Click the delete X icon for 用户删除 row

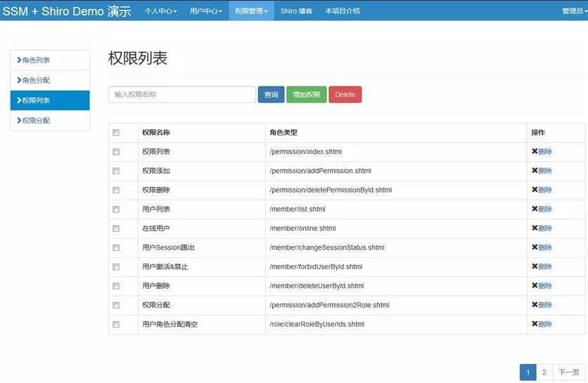tap(535, 286)
